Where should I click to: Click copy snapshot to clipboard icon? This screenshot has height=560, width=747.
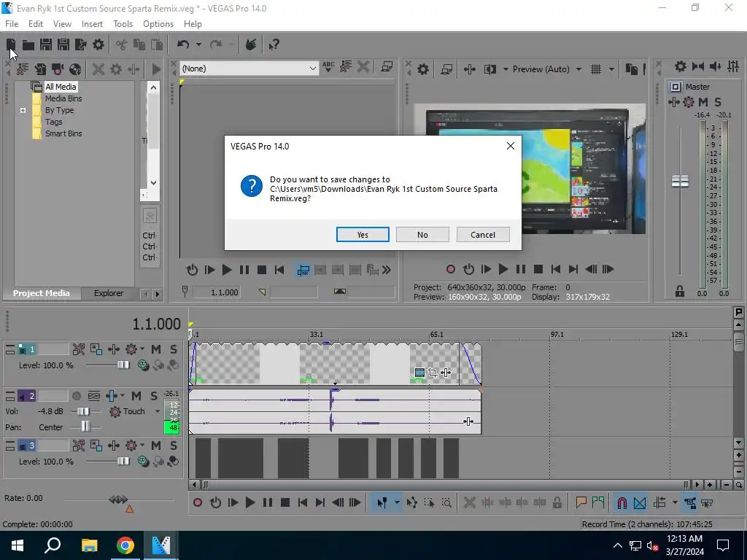coord(631,69)
